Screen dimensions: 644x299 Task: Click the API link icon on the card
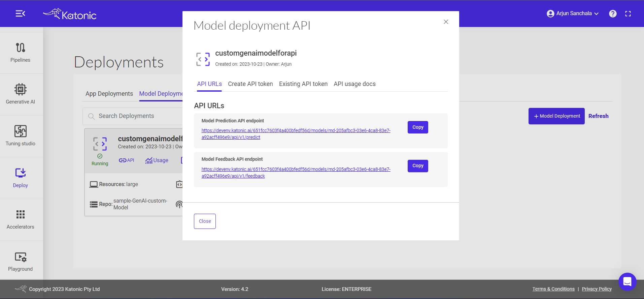pos(126,160)
